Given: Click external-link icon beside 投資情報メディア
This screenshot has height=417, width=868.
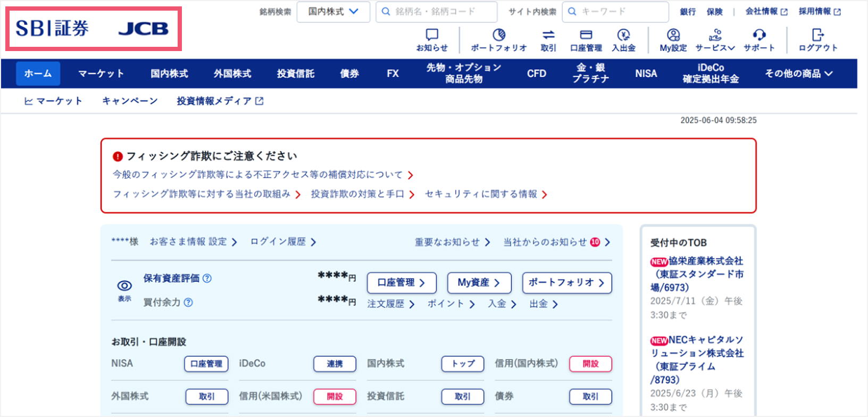Looking at the screenshot, I should pyautogui.click(x=260, y=101).
